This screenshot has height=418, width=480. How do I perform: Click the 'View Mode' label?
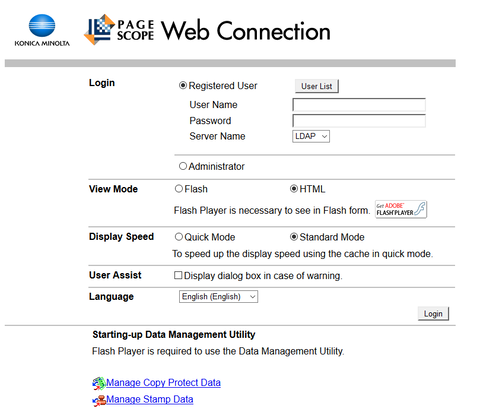pos(113,189)
